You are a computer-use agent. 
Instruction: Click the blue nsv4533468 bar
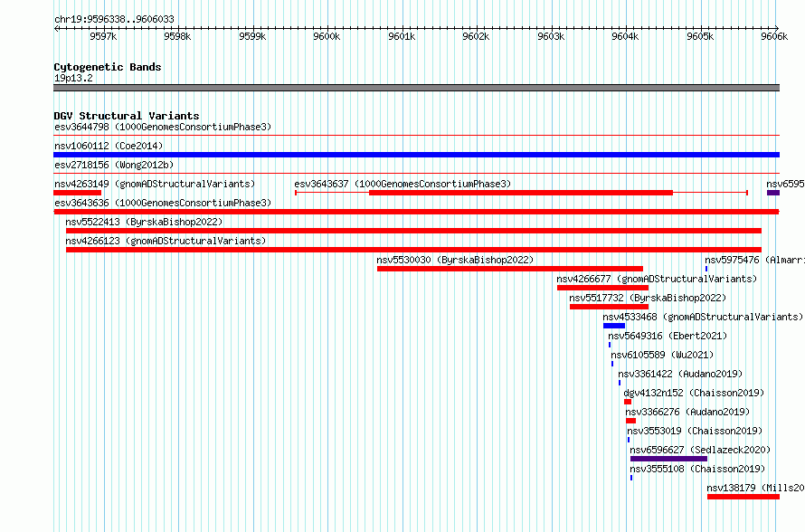tap(614, 326)
